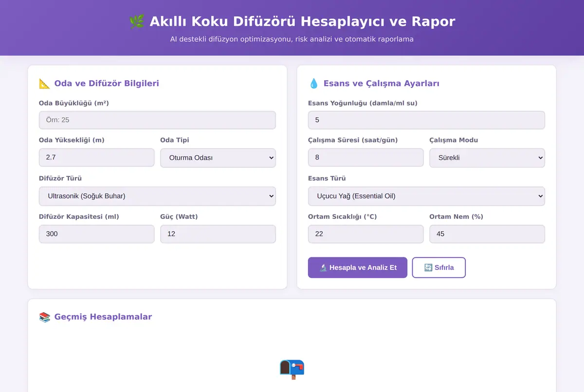Click the header subtitle about AI destekli difüzyon

(x=292, y=39)
